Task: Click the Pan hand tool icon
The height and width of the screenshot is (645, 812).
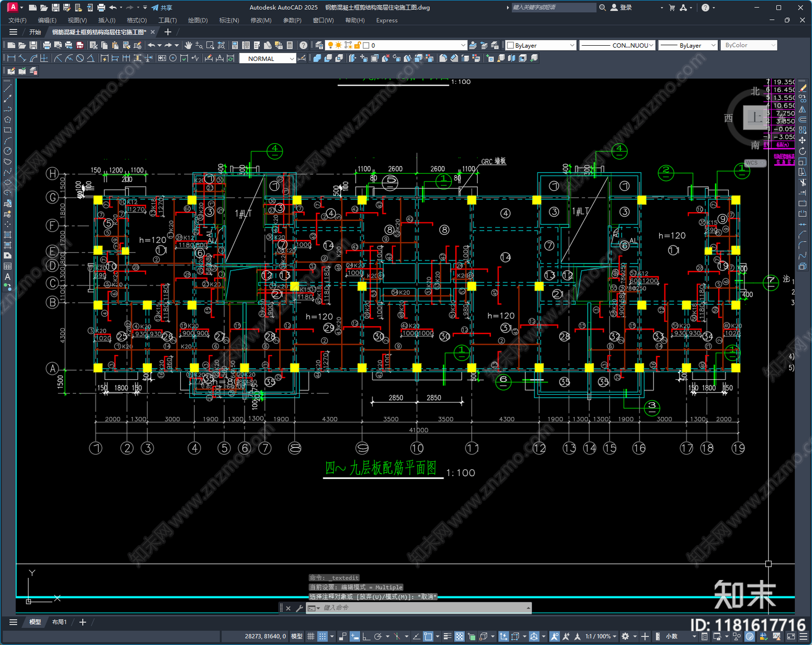Action: click(188, 45)
